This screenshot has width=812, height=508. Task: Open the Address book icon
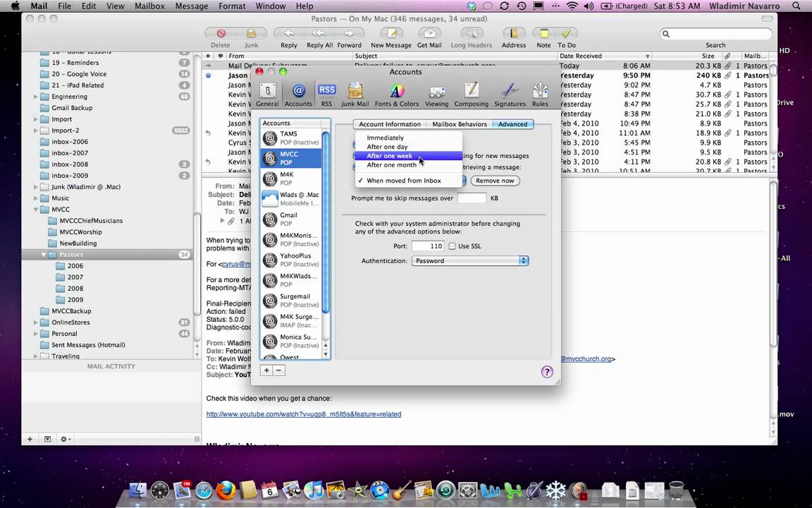(x=514, y=33)
